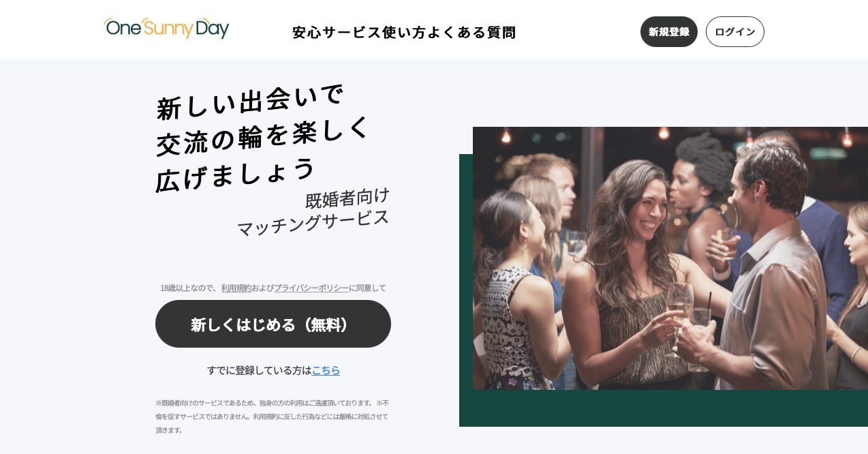Viewport: 868px width, 454px height.
Task: Click the 既婚者向け subtitle text
Action: [347, 198]
